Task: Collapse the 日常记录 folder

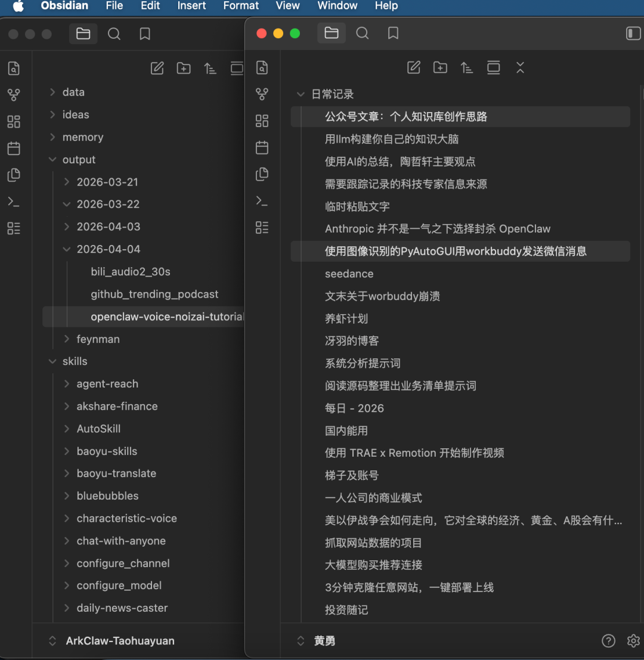Action: (x=301, y=94)
